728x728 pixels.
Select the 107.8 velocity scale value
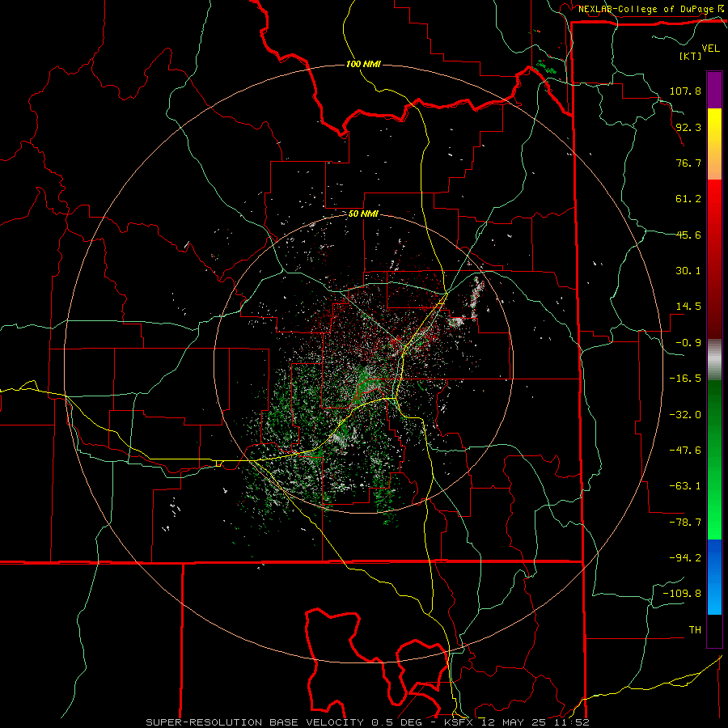pos(685,91)
